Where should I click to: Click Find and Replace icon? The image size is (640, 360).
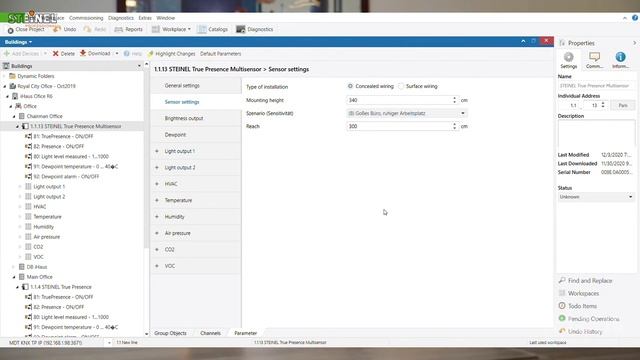(562, 280)
